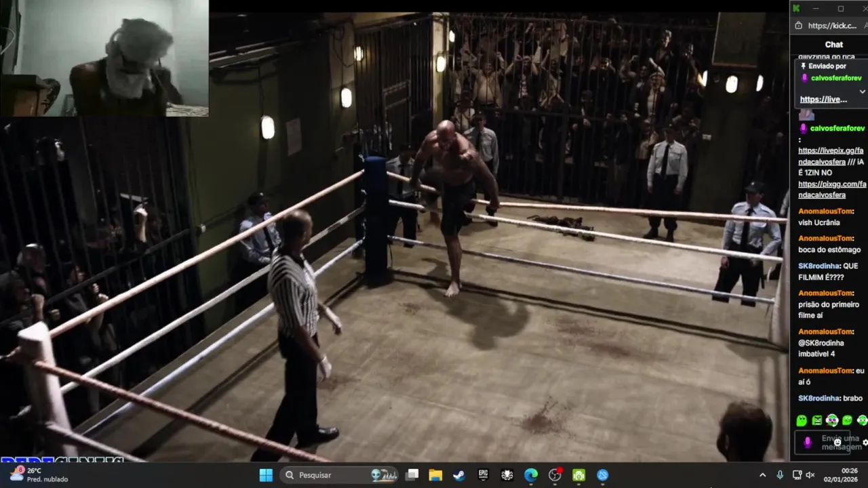Open the spider-logo app on taskbar
Viewport: 868px width, 488px height.
(x=507, y=475)
